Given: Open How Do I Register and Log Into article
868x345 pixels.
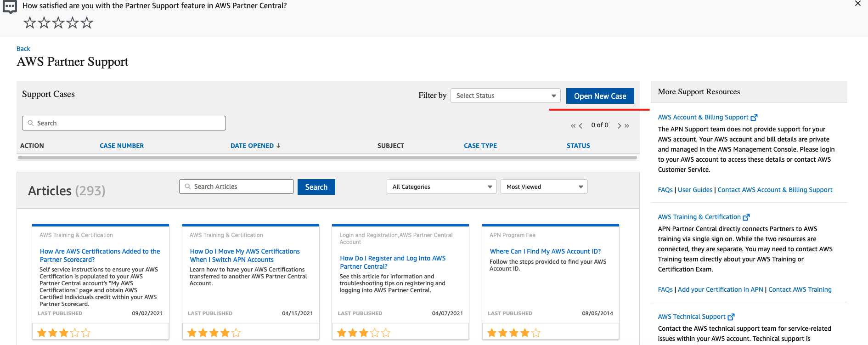Looking at the screenshot, I should [x=393, y=262].
